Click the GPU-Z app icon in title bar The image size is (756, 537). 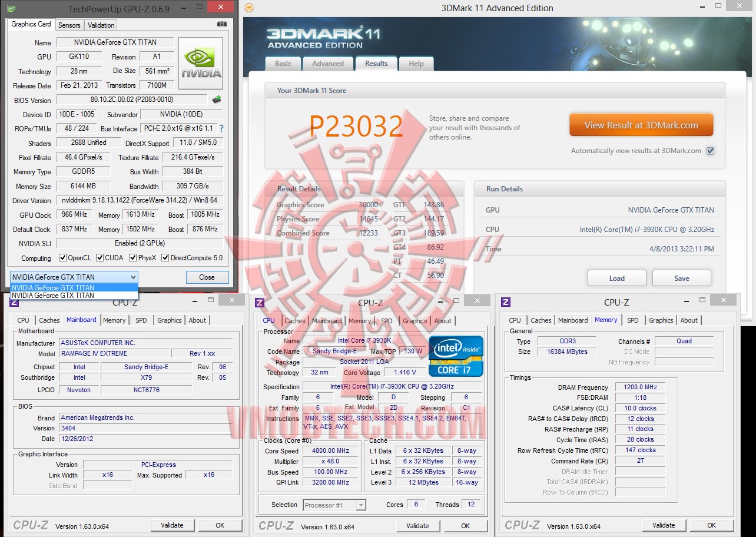12,8
